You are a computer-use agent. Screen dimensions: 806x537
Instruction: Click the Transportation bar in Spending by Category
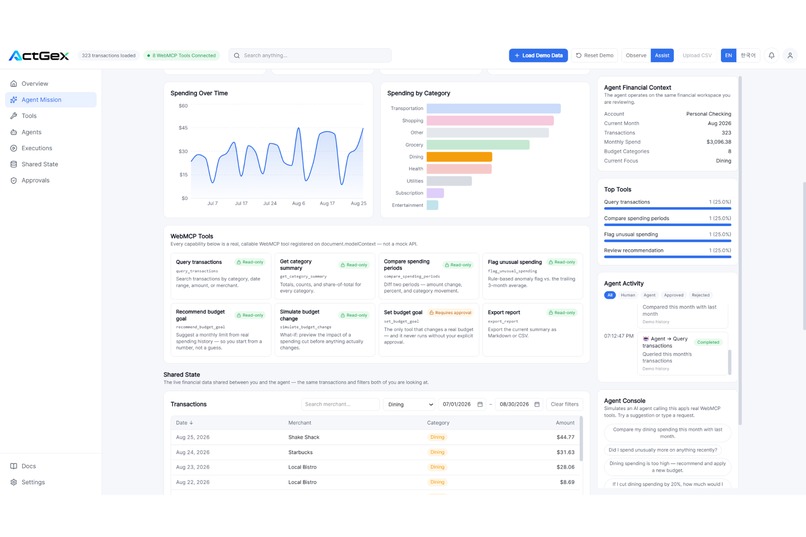[493, 108]
